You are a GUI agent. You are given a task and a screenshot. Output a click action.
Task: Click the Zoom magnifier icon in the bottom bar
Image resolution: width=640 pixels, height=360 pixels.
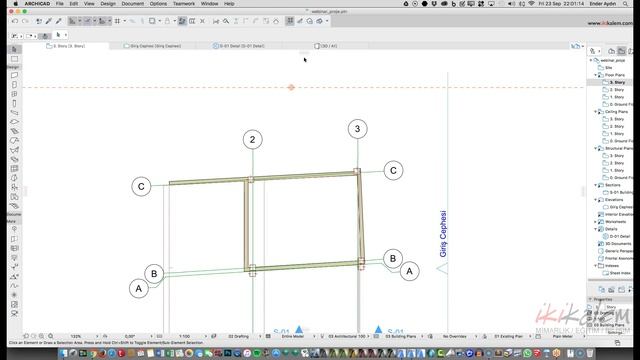51,336
